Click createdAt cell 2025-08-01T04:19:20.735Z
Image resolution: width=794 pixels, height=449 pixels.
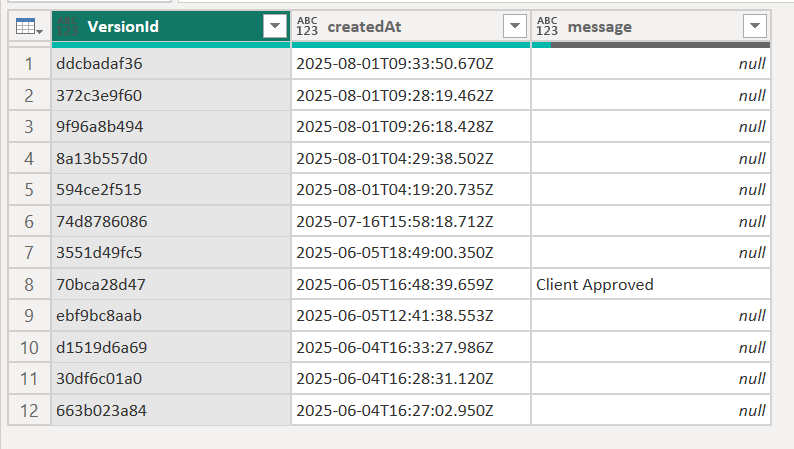coord(411,190)
